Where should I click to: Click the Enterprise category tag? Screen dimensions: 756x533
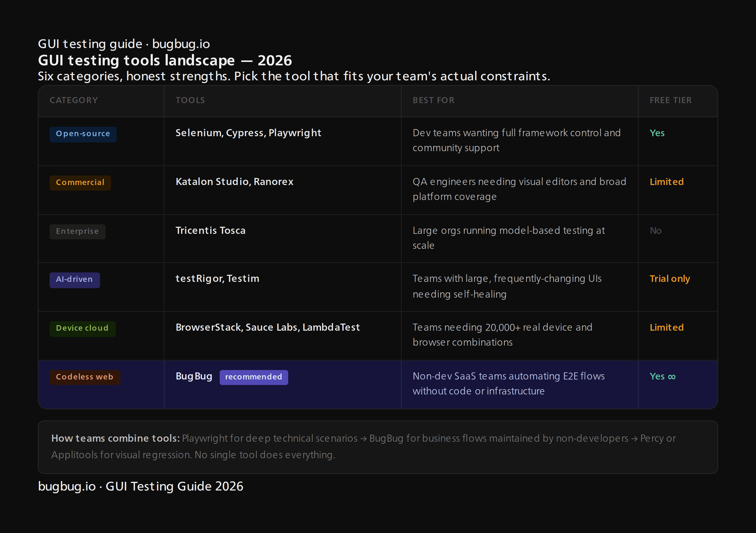(77, 231)
